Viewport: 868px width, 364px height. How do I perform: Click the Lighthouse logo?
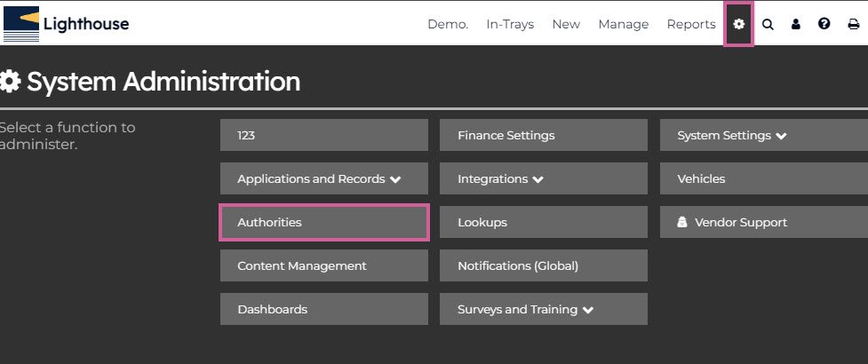click(67, 24)
